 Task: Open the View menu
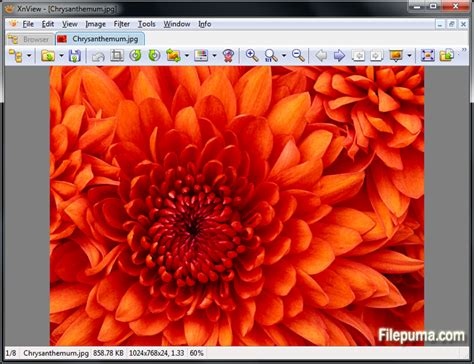tap(70, 24)
